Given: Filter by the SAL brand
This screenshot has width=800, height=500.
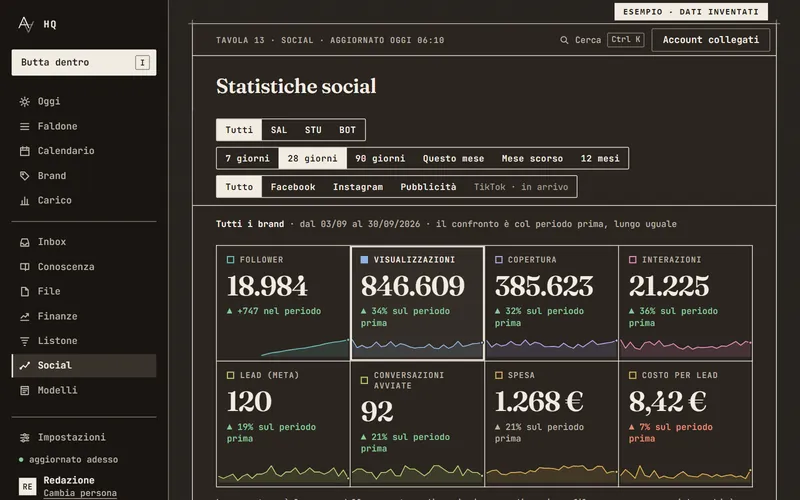Looking at the screenshot, I should tap(279, 130).
